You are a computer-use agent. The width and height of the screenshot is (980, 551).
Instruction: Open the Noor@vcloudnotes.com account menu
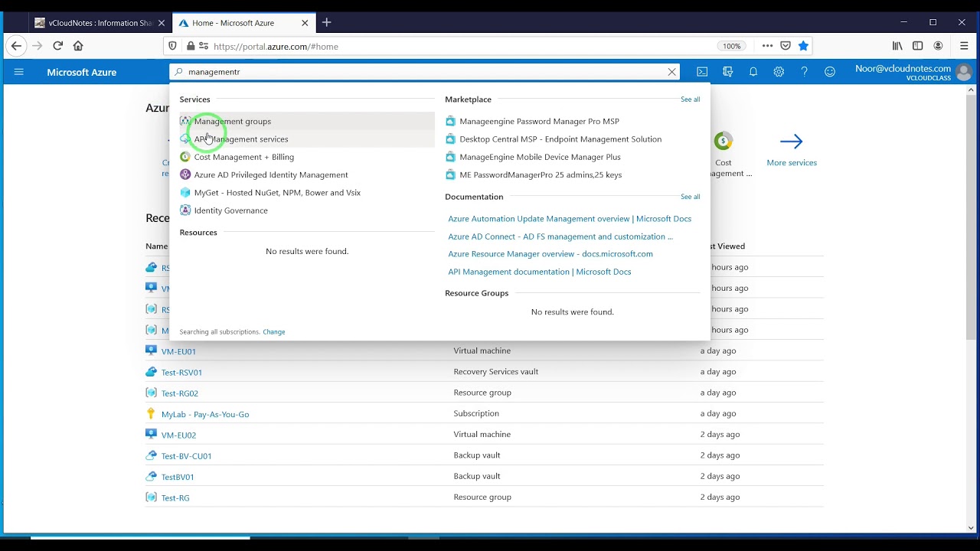(913, 72)
